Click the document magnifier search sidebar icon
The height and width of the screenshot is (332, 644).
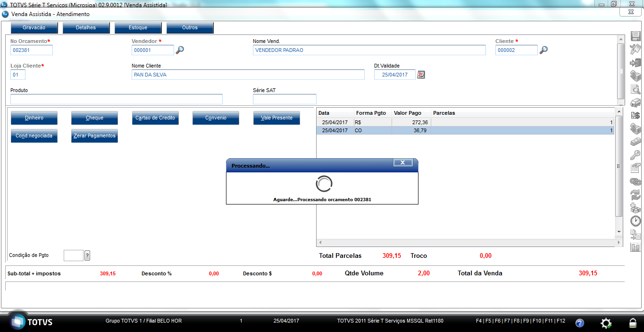[636, 89]
